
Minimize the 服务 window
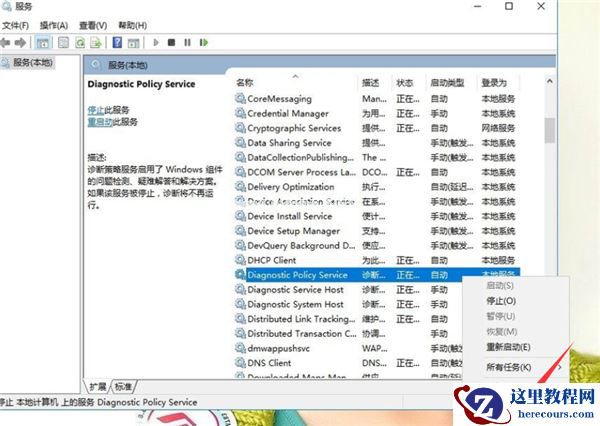click(x=478, y=6)
